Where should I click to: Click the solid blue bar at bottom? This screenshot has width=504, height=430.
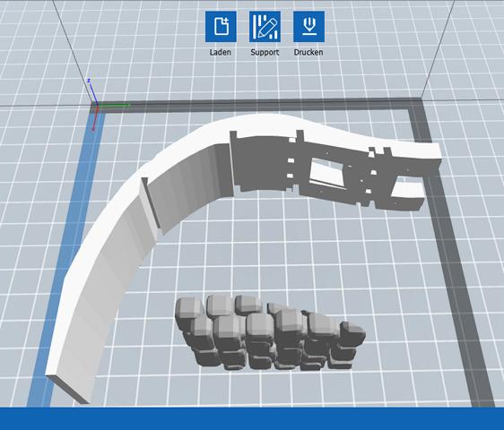tap(252, 418)
